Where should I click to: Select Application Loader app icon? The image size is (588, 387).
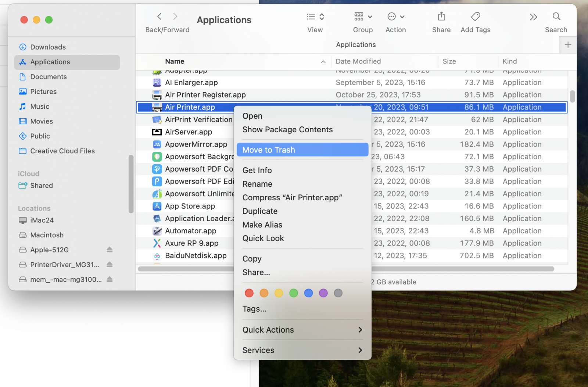[157, 219]
